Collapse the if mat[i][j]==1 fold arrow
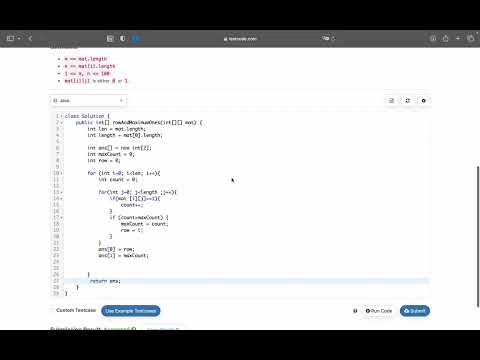 click(61, 199)
